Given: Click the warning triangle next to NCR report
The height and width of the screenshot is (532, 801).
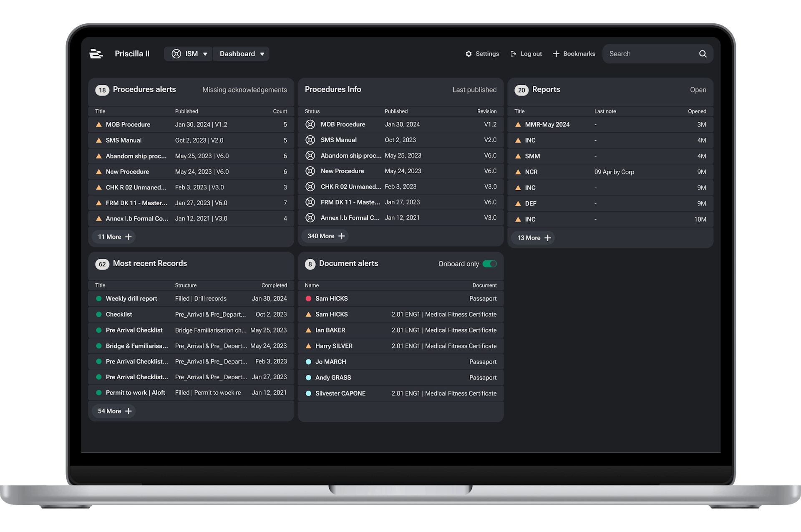Looking at the screenshot, I should [x=518, y=172].
